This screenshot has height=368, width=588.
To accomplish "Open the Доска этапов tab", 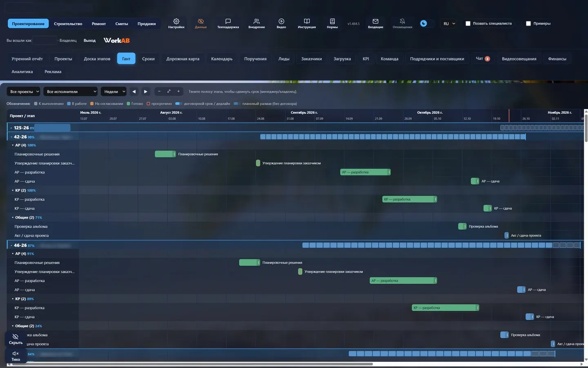I will pyautogui.click(x=97, y=59).
